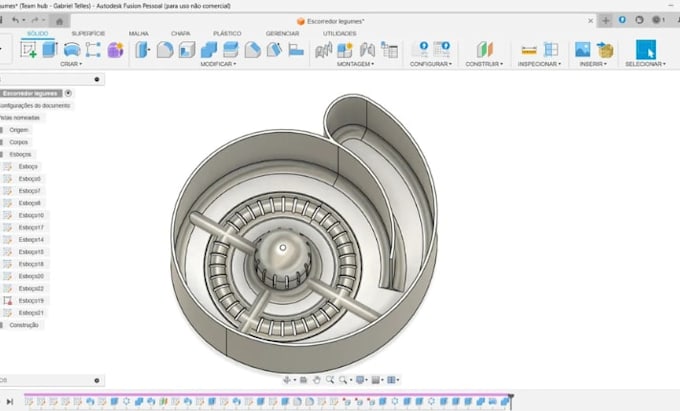
Task: Open the display settings dropdown in navigation bar
Action: pos(362,380)
